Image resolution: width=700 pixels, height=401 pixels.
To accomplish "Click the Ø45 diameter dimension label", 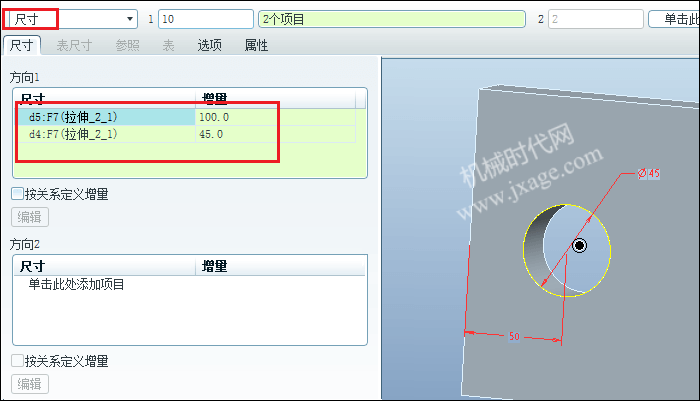I will [649, 173].
